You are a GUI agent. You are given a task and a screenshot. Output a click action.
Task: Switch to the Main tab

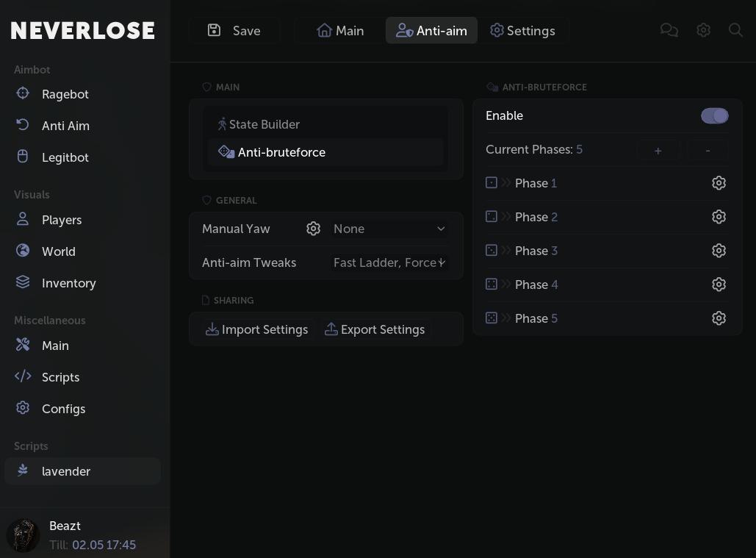340,30
